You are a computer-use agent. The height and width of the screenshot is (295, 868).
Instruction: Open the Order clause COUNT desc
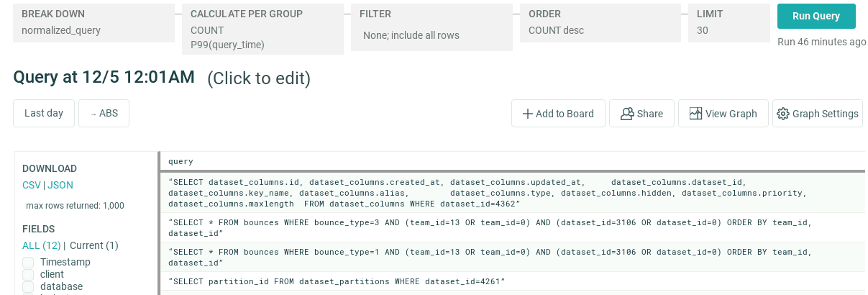(x=600, y=23)
